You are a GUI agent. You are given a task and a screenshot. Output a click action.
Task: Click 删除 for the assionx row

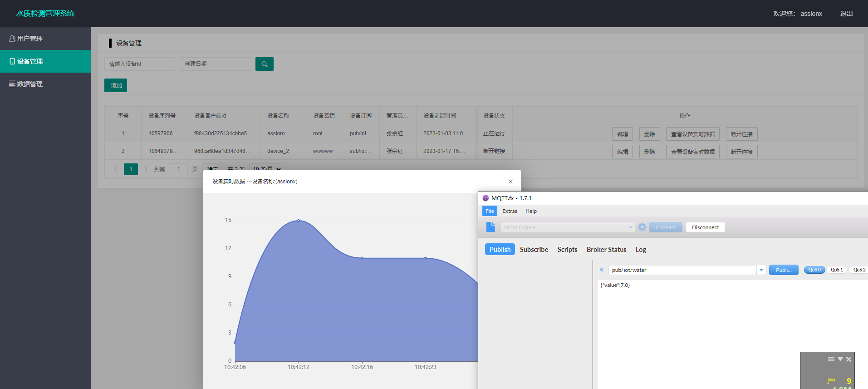(650, 134)
